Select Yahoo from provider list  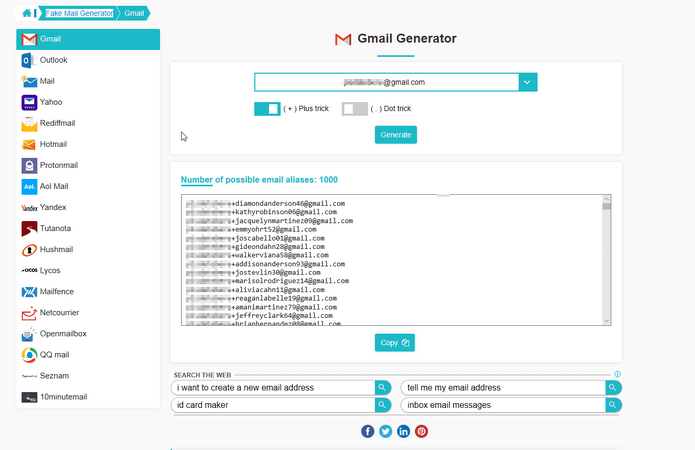pyautogui.click(x=51, y=102)
